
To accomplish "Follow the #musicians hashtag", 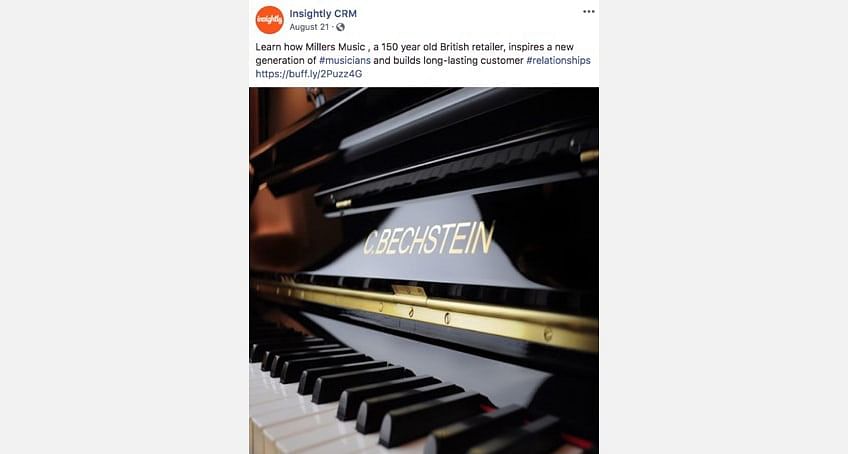I will [x=344, y=60].
